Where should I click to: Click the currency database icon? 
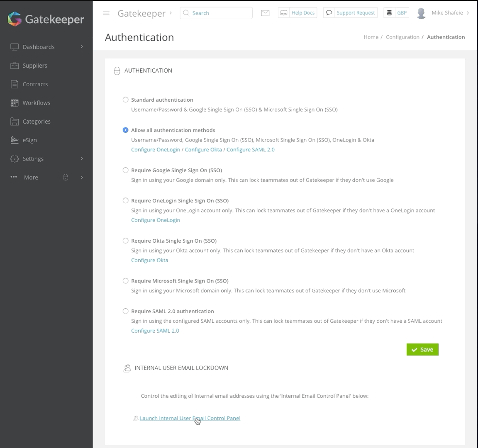point(389,13)
